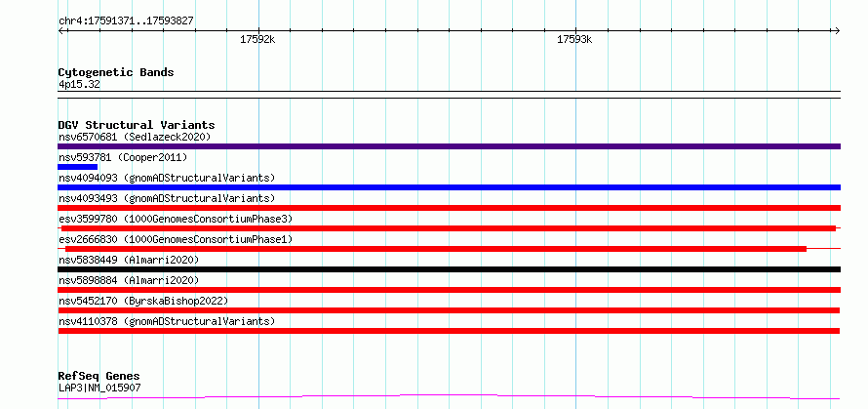Click the right arrow of the ruler
868x409 pixels.
(x=837, y=30)
